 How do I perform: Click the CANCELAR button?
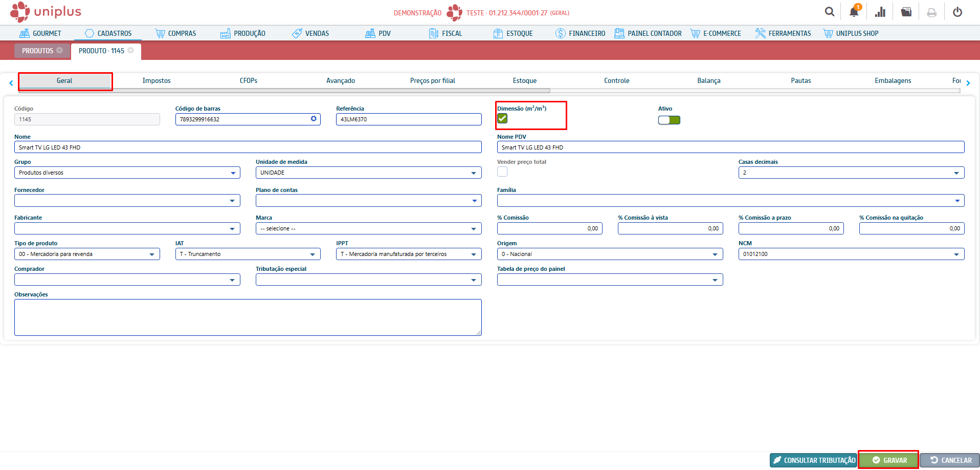(950, 460)
